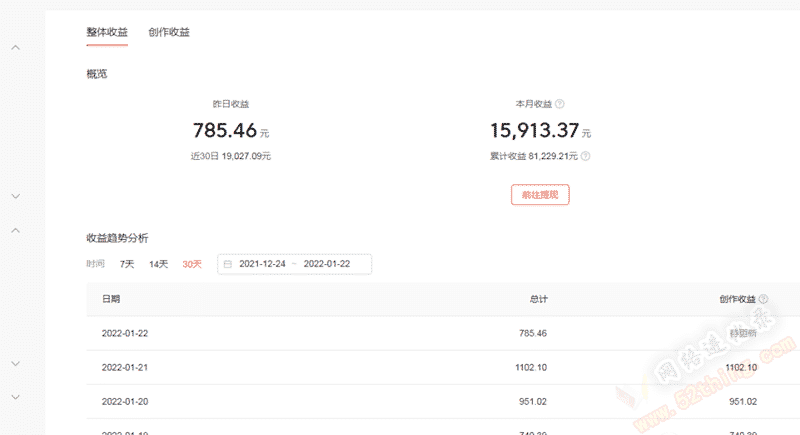Expand the bottommost down chevron in left sidebar

[x=16, y=397]
